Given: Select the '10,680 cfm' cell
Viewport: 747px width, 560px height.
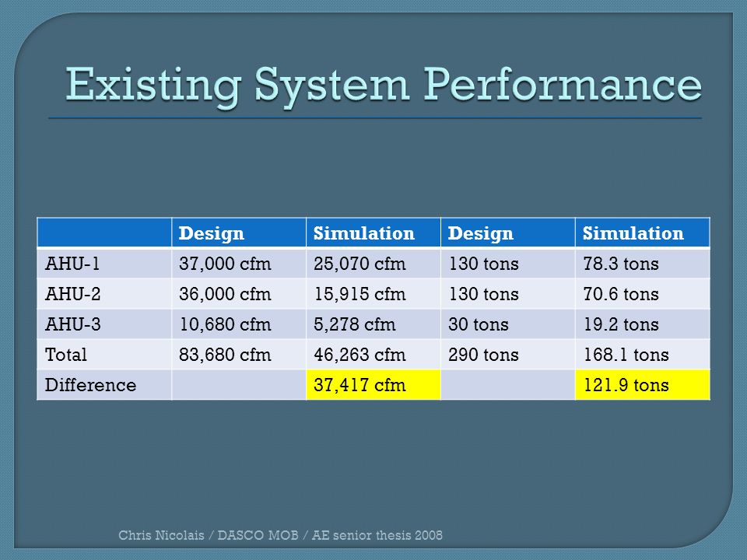Looking at the screenshot, I should click(239, 324).
